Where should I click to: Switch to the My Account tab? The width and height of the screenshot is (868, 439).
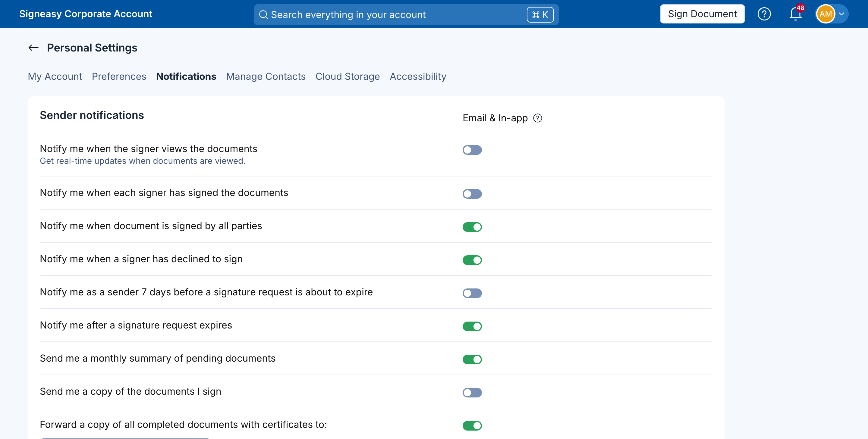(55, 76)
